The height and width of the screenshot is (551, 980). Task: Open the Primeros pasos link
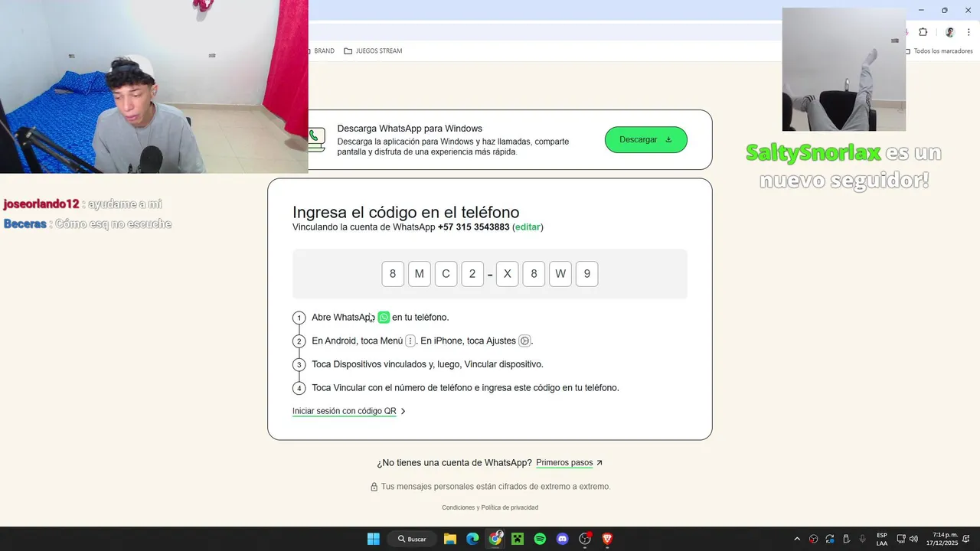564,463
